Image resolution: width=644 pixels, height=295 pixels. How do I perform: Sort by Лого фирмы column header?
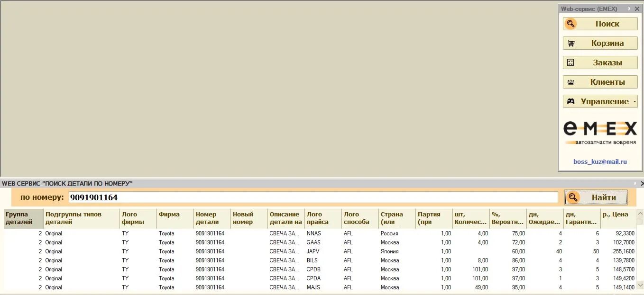coord(138,218)
